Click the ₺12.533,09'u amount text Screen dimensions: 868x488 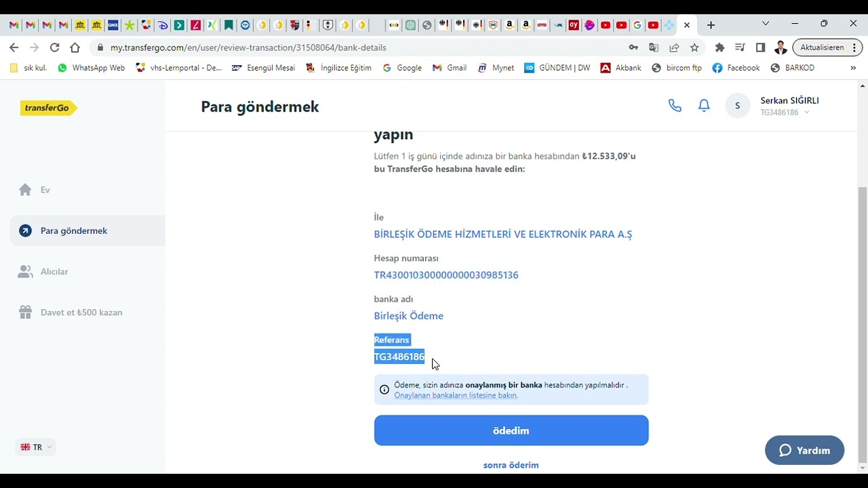609,156
